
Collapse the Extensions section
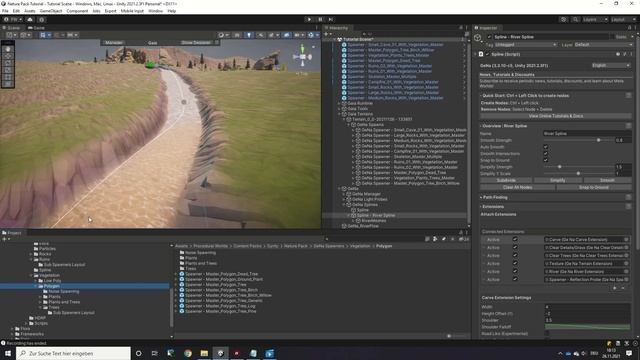[493, 207]
